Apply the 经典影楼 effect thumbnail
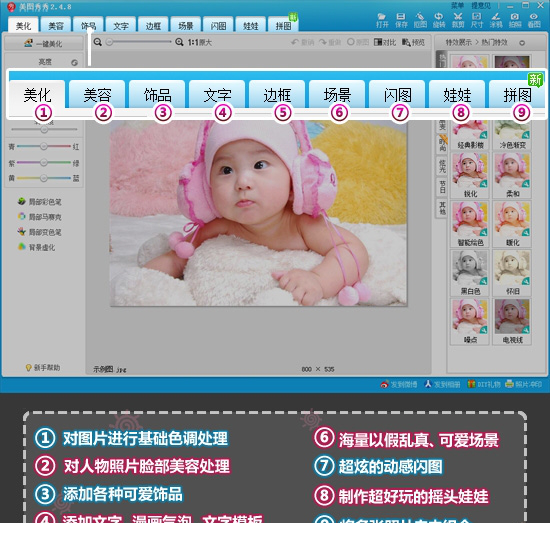This screenshot has width=550, height=543. tap(470, 135)
